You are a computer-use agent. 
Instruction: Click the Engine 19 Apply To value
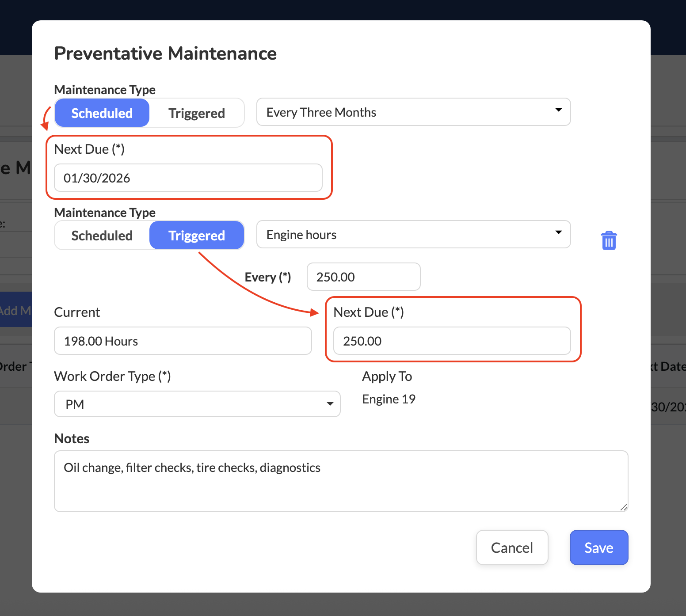389,399
